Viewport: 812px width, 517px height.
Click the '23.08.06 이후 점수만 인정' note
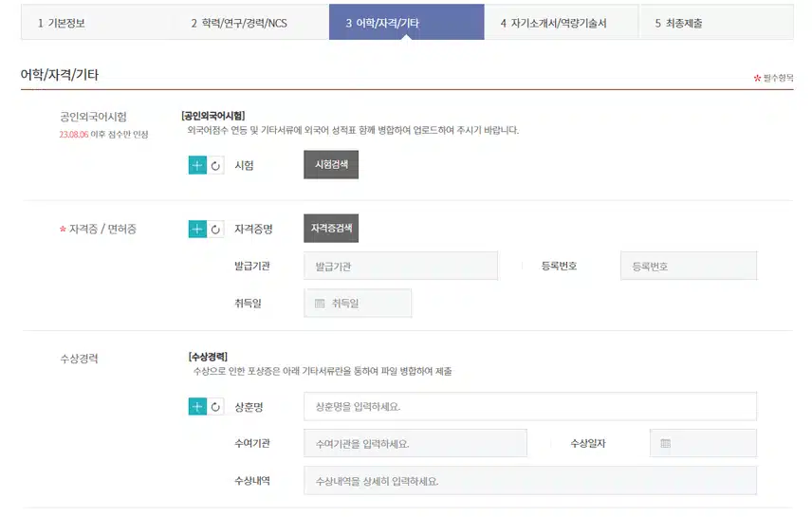click(x=103, y=134)
